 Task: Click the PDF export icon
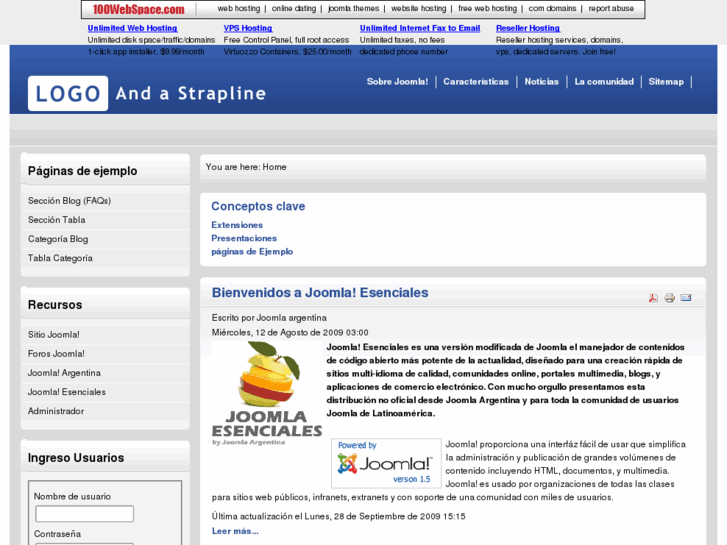click(x=653, y=298)
